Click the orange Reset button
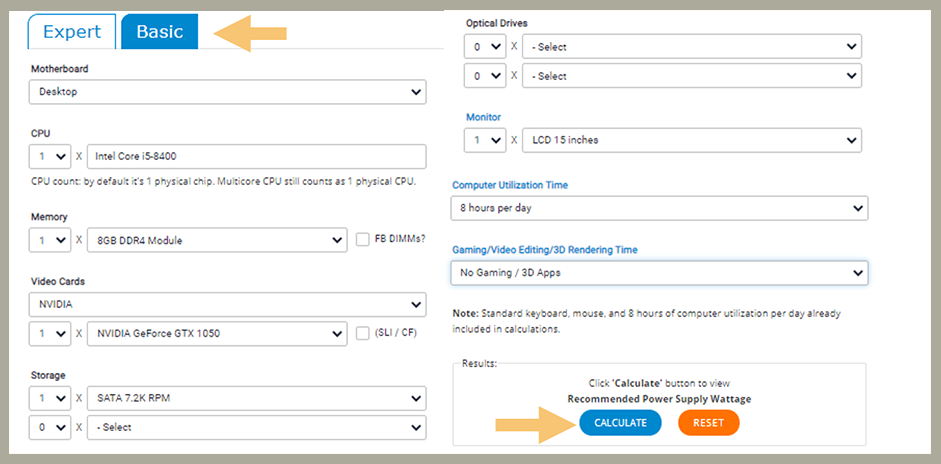 708,423
